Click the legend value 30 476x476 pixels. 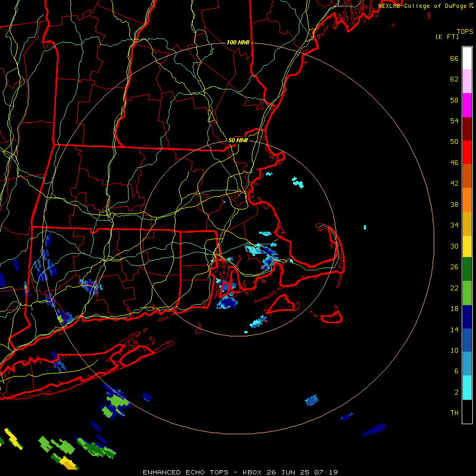[x=454, y=246]
